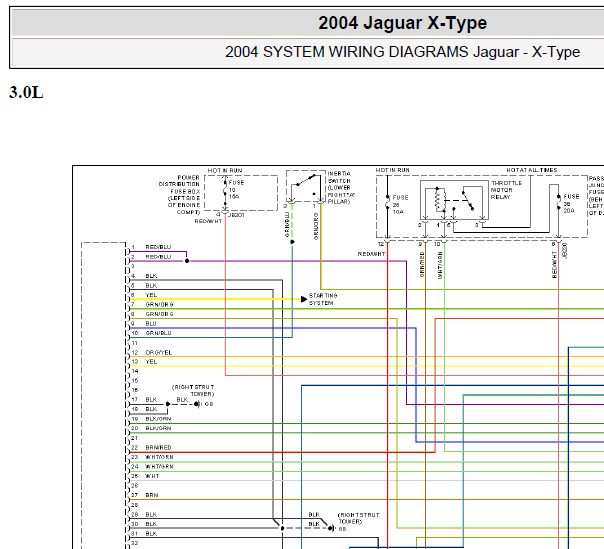604x549 pixels.
Task: Click the "G8" ground point label
Action: click(209, 404)
